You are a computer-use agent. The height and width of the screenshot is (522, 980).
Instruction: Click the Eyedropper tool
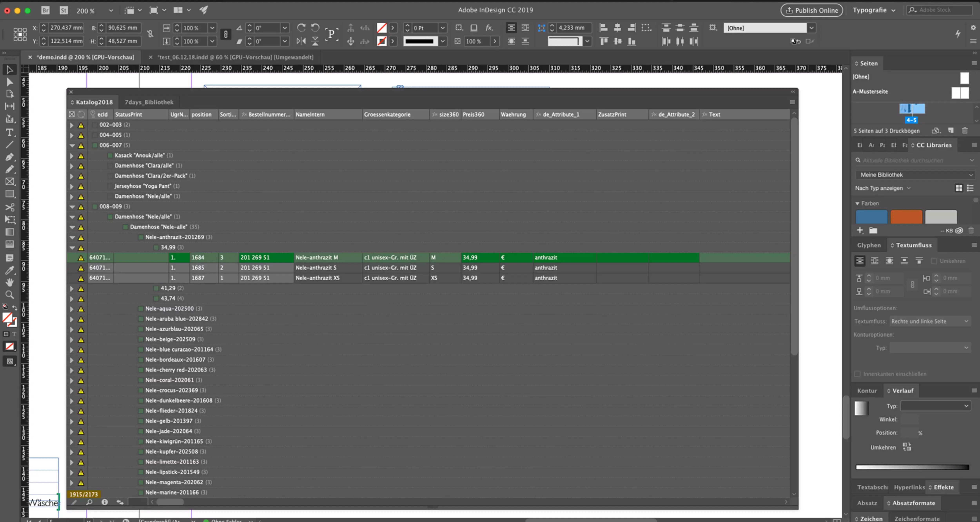[10, 270]
